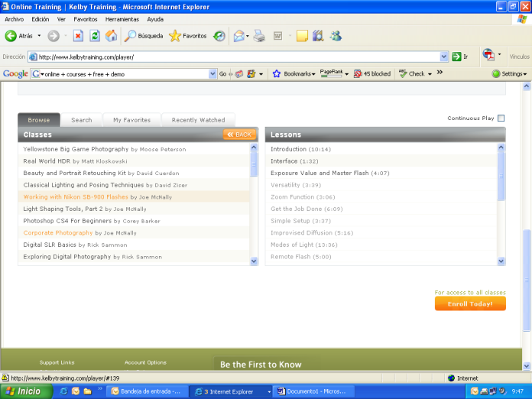Click the Mail envelope icon
Viewport: 532px width, 399px height.
(239, 36)
